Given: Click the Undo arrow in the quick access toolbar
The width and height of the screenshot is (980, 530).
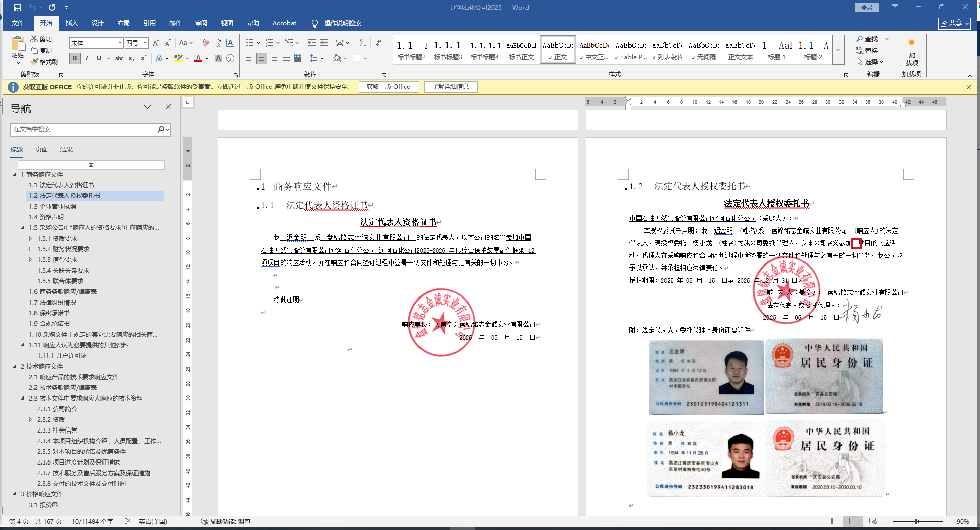Looking at the screenshot, I should [32, 8].
